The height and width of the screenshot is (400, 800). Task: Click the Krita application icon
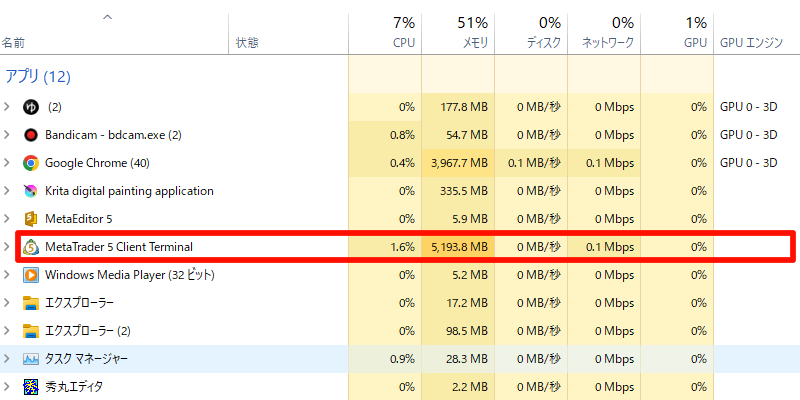pos(31,191)
